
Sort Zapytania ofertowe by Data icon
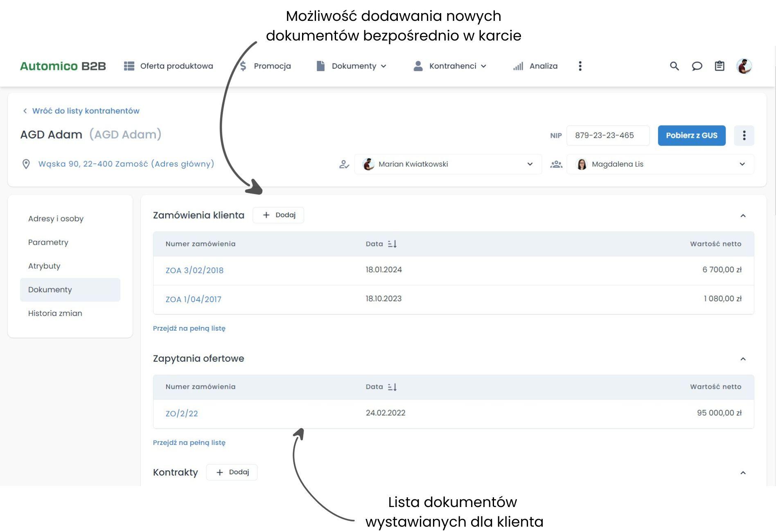coord(392,387)
